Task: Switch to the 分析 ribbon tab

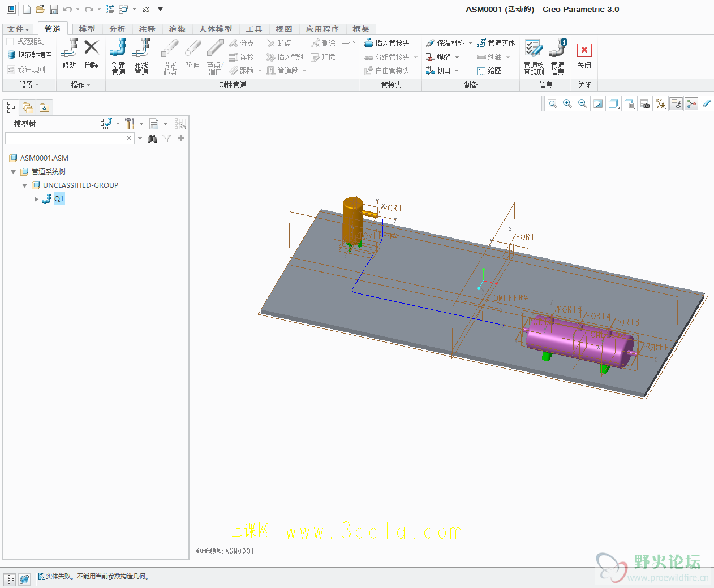Action: point(117,29)
